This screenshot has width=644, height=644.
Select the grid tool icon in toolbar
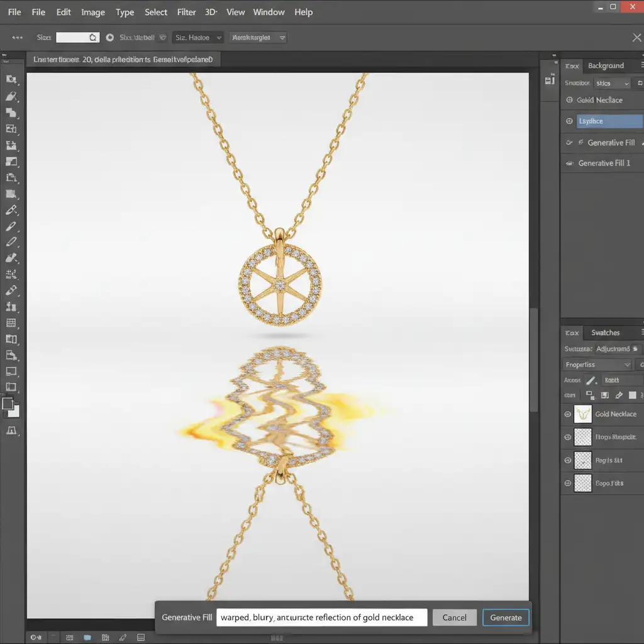(x=11, y=323)
